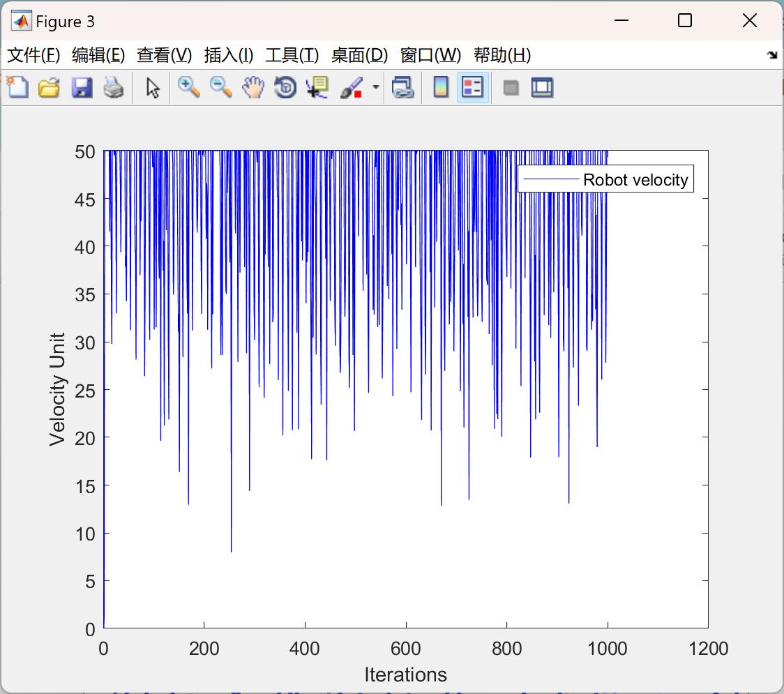The height and width of the screenshot is (694, 784).
Task: Click the Velocity Unit y-axis label
Action: click(x=57, y=389)
